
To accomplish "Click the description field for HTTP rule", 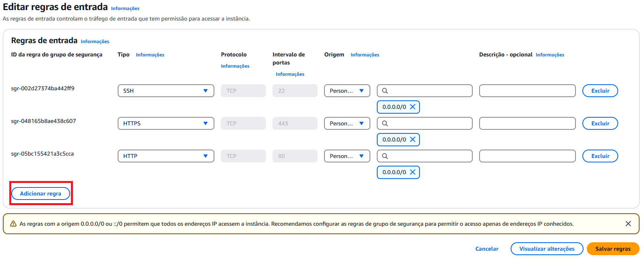I will 527,156.
